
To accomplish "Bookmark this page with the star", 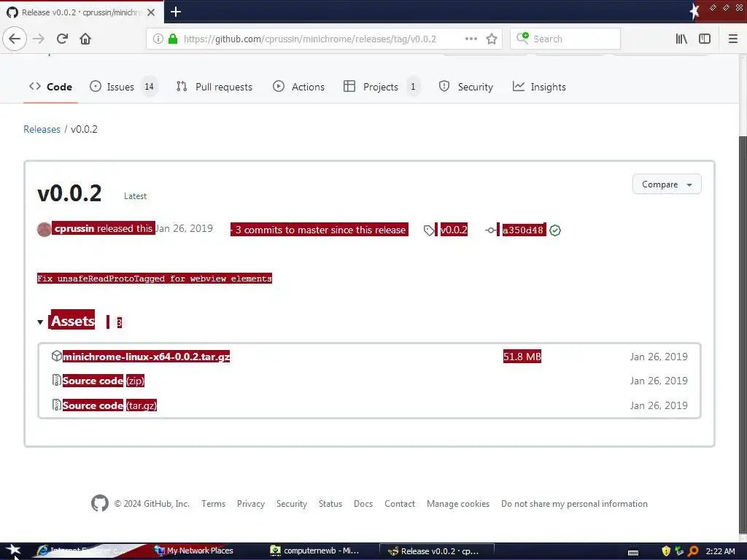I will (492, 39).
